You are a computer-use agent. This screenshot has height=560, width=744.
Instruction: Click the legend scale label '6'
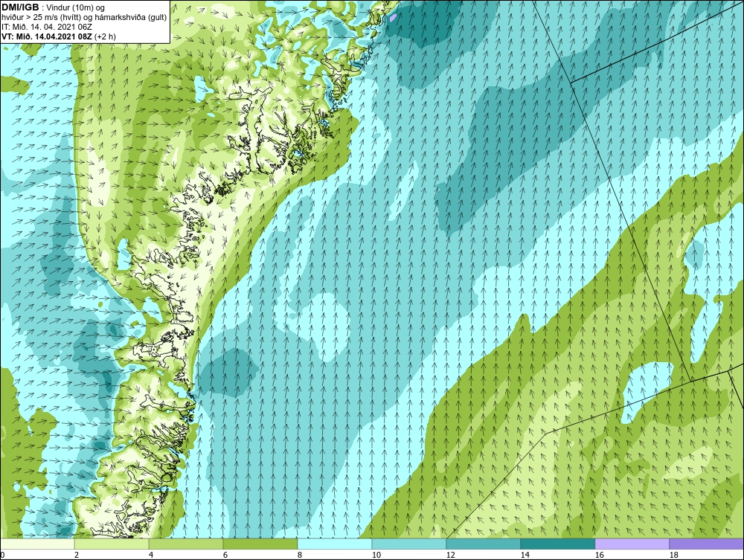click(x=225, y=555)
